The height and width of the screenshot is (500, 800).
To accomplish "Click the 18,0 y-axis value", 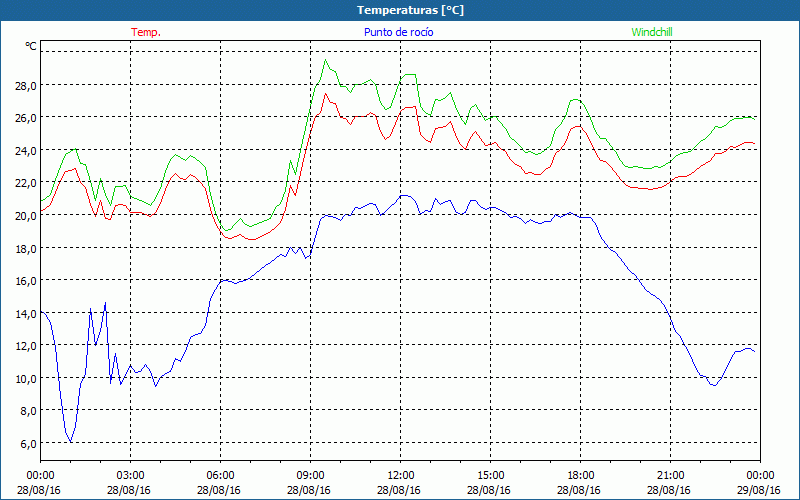I will coord(25,248).
